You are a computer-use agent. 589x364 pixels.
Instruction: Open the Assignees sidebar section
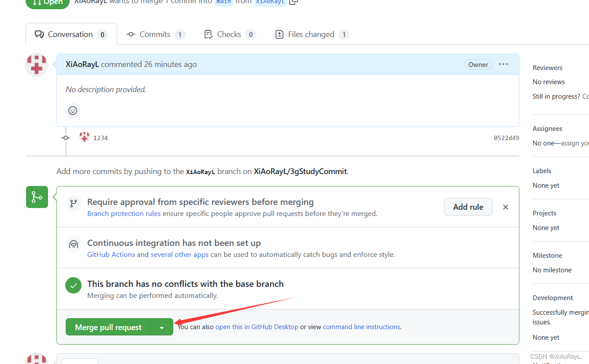point(548,129)
